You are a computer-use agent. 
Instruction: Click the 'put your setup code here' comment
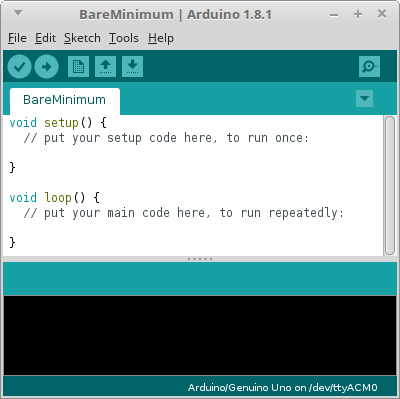click(166, 138)
